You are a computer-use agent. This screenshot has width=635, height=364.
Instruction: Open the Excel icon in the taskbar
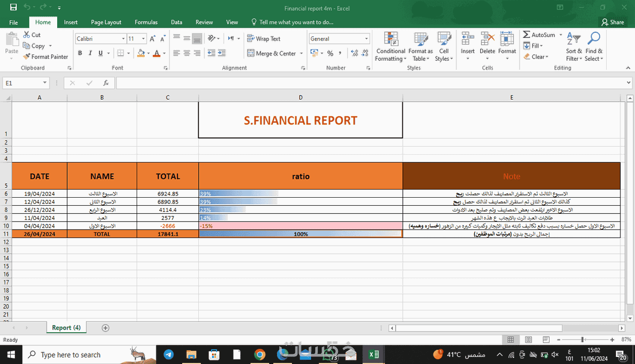coord(373,354)
